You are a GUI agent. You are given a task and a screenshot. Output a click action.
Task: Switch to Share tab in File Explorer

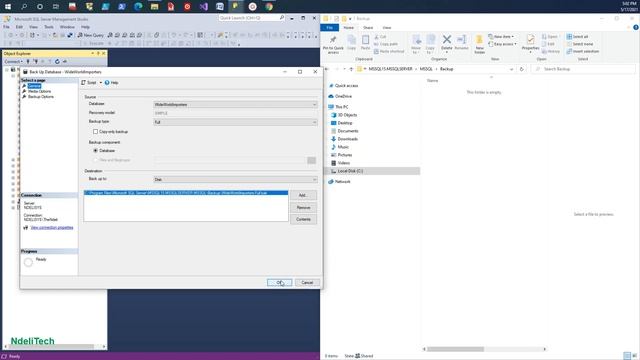[x=368, y=27]
